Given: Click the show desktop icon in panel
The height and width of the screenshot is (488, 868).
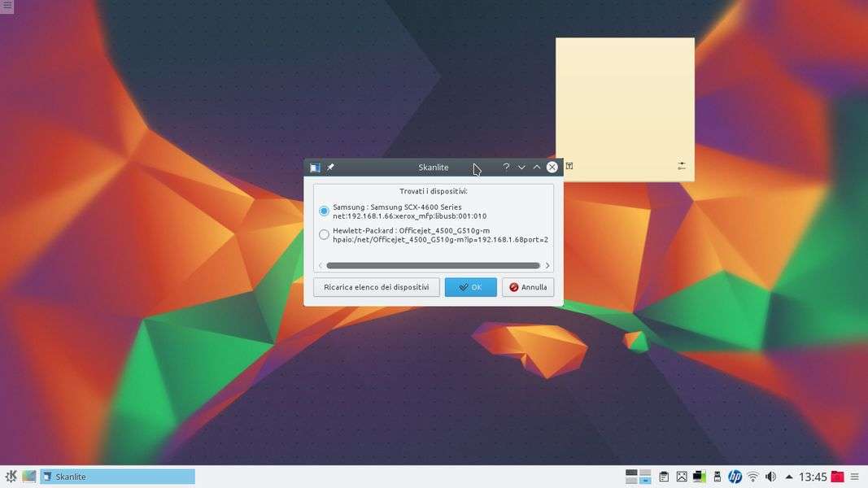Looking at the screenshot, I should [x=28, y=477].
